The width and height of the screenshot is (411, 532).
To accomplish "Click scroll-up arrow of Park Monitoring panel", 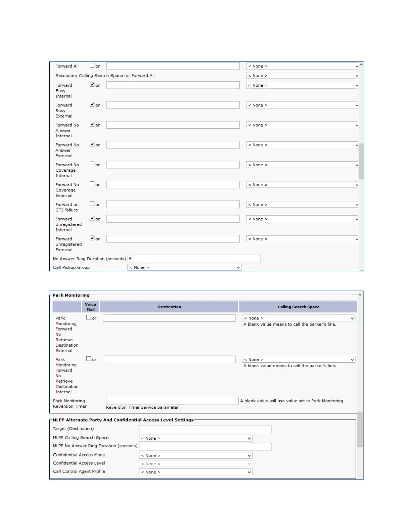I will 360,295.
